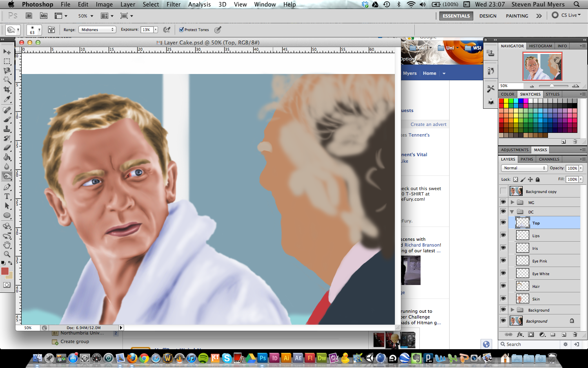588x368 pixels.
Task: Switch to the Histogram tab
Action: 541,46
